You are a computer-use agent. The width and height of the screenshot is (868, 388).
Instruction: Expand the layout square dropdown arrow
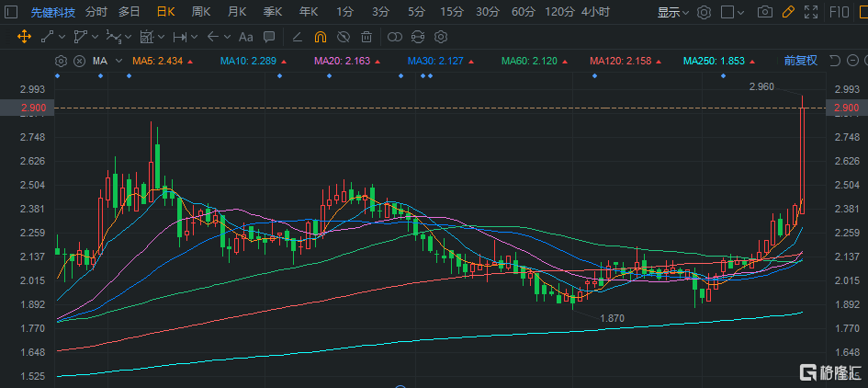click(741, 13)
